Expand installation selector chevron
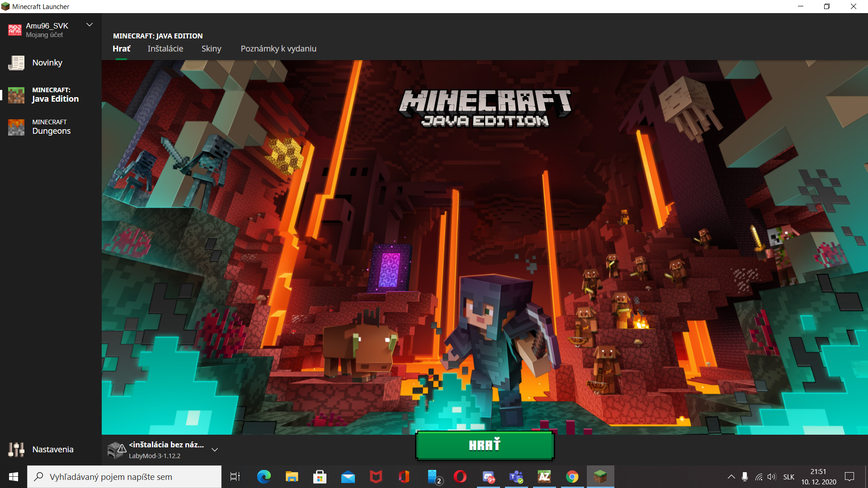This screenshot has height=488, width=868. pyautogui.click(x=215, y=450)
